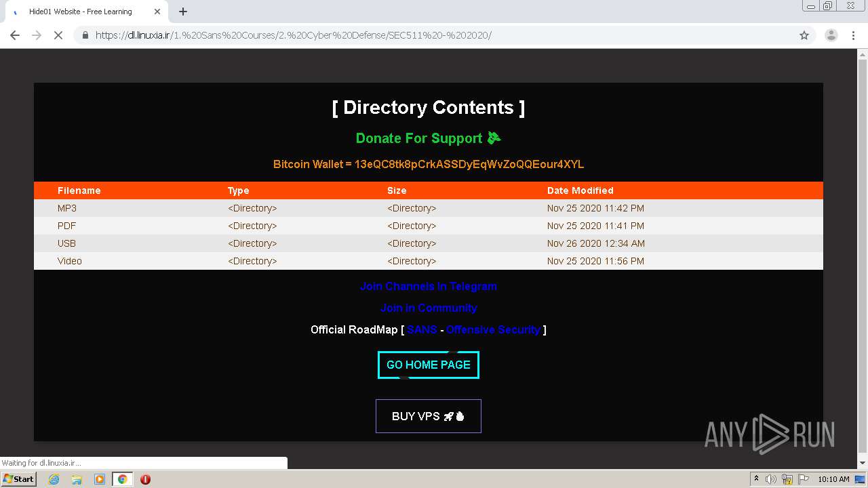Select the Bitcoin wallet address text
Screen dimensions: 868x488
click(x=469, y=164)
